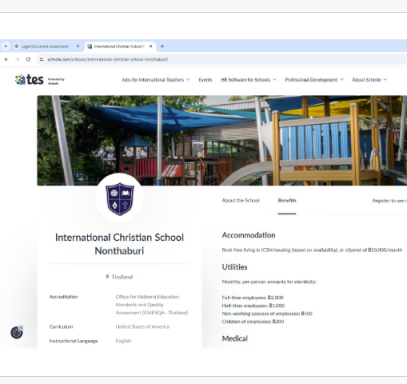Click the Curriculum label
Screen dimensions: 407x384
click(x=61, y=327)
